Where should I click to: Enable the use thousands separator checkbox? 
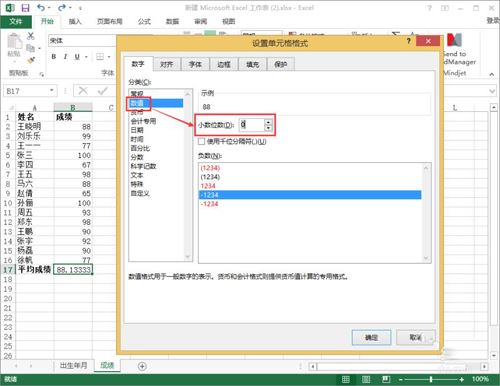201,141
